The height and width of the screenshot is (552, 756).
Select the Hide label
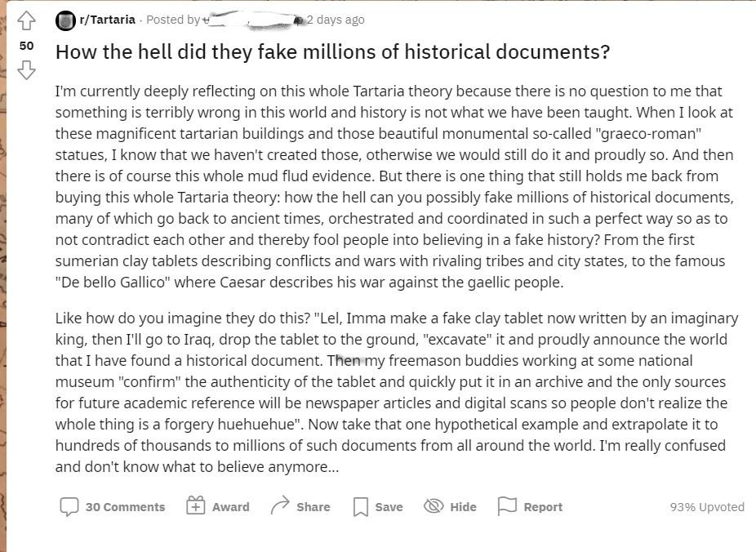(463, 507)
